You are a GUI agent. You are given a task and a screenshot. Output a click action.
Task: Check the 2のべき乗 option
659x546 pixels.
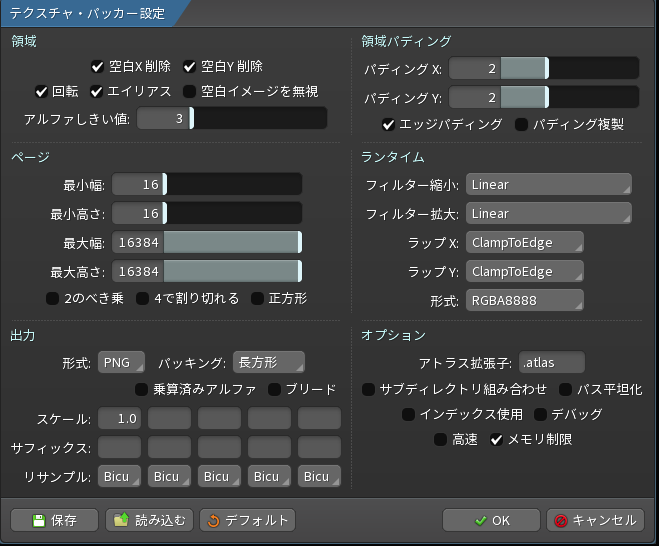[x=52, y=299]
